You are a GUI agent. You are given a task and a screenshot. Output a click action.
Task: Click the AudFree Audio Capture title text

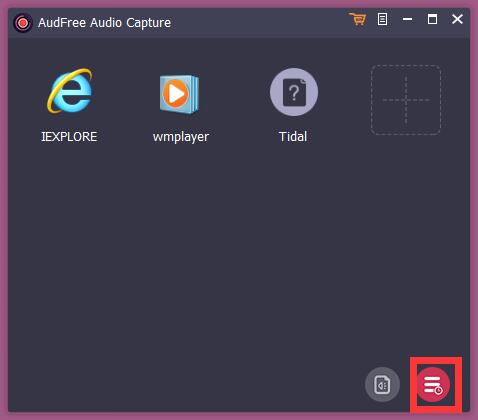pos(104,23)
